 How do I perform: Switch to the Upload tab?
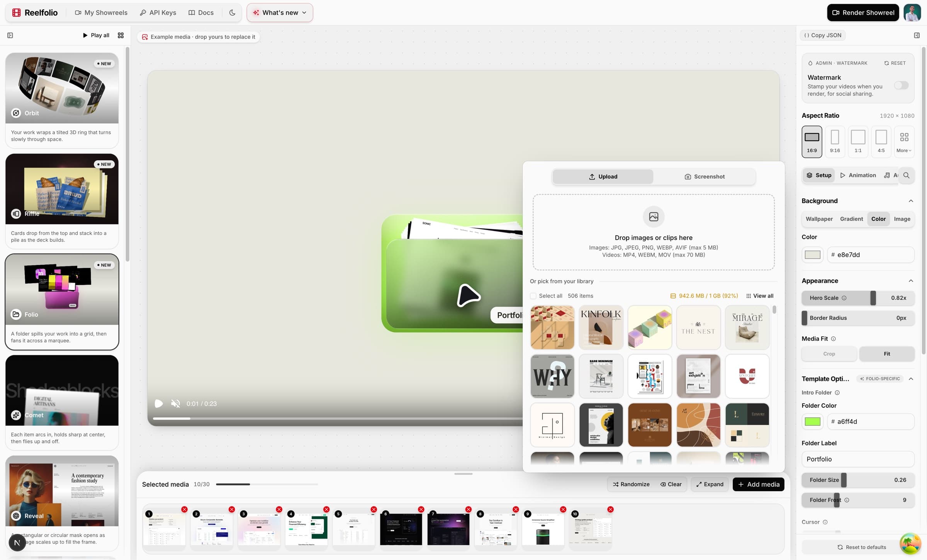(603, 177)
